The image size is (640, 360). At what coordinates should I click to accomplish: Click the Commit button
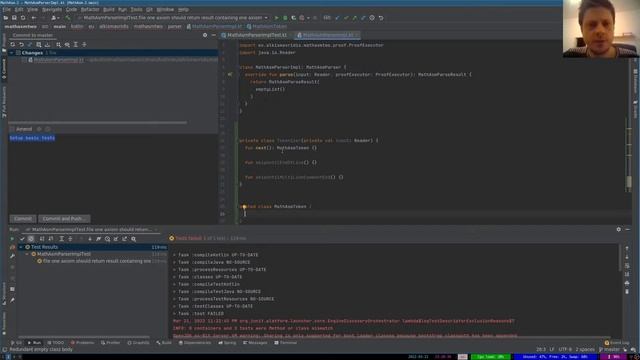point(23,219)
